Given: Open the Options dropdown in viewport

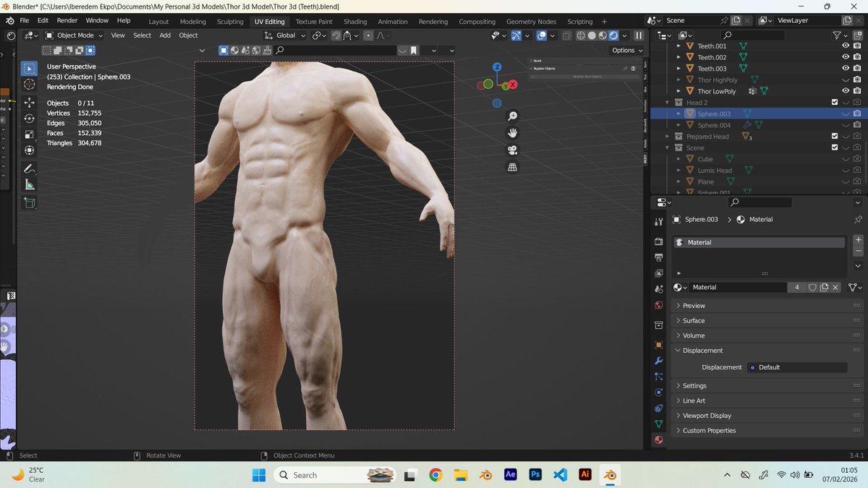Looking at the screenshot, I should (626, 50).
